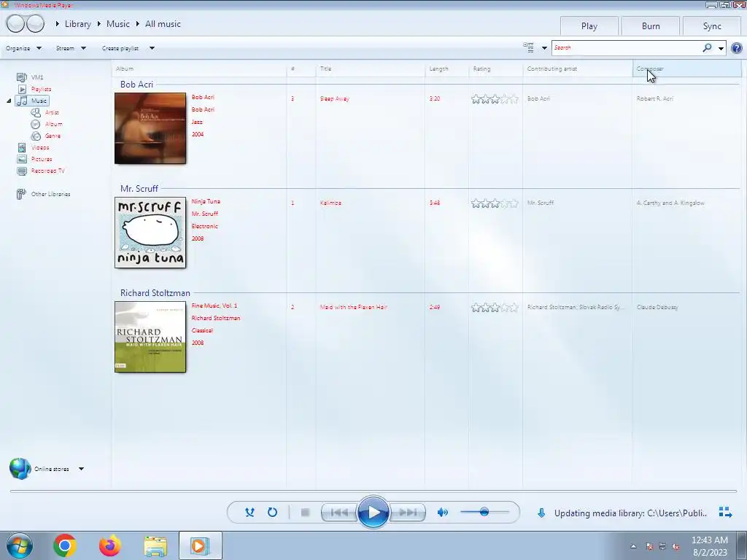
Task: Sort by the Composer column header
Action: click(x=687, y=69)
